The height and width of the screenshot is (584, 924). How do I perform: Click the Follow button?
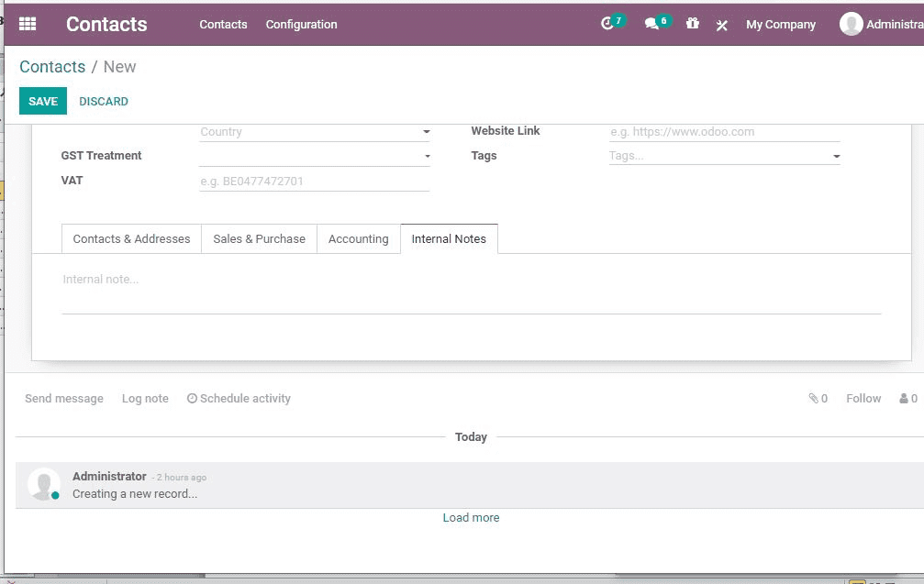pyautogui.click(x=863, y=399)
